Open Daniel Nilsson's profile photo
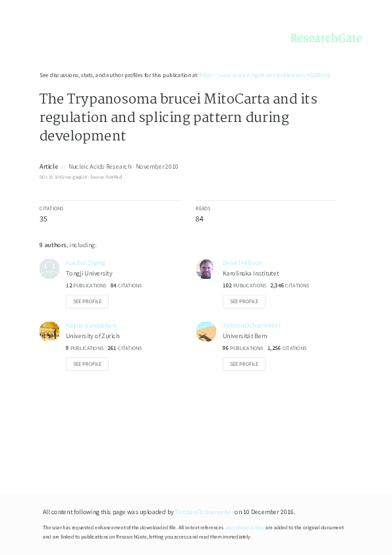 [x=206, y=268]
